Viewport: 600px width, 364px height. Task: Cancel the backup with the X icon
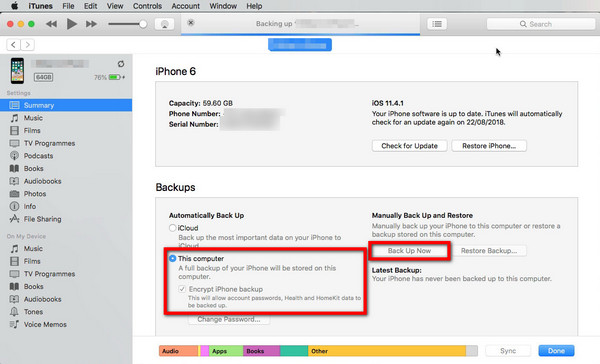[x=191, y=23]
